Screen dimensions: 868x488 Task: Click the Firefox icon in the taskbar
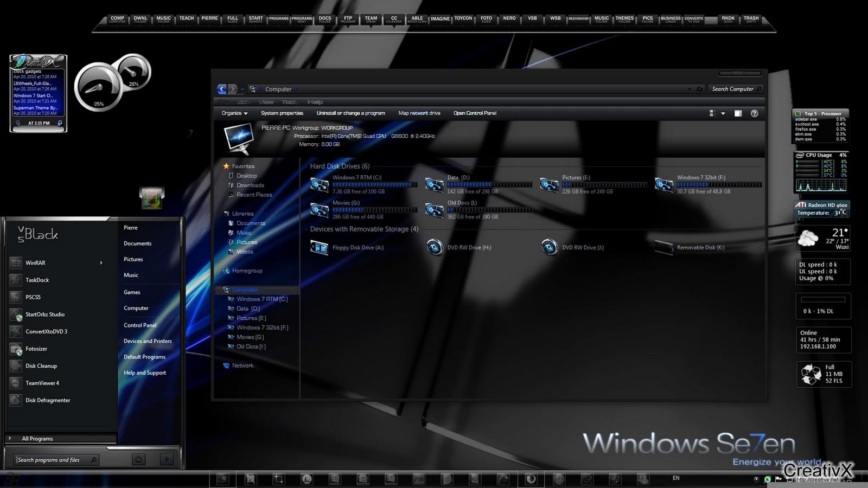coord(531,479)
